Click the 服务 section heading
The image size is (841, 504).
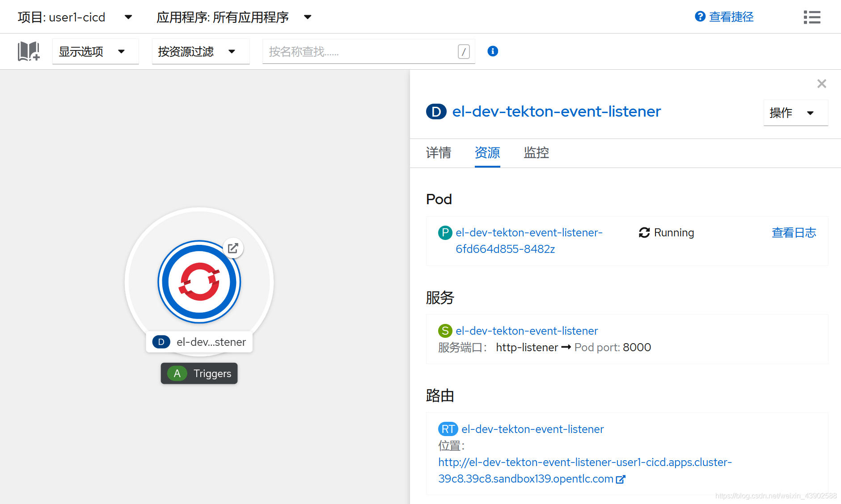[440, 297]
